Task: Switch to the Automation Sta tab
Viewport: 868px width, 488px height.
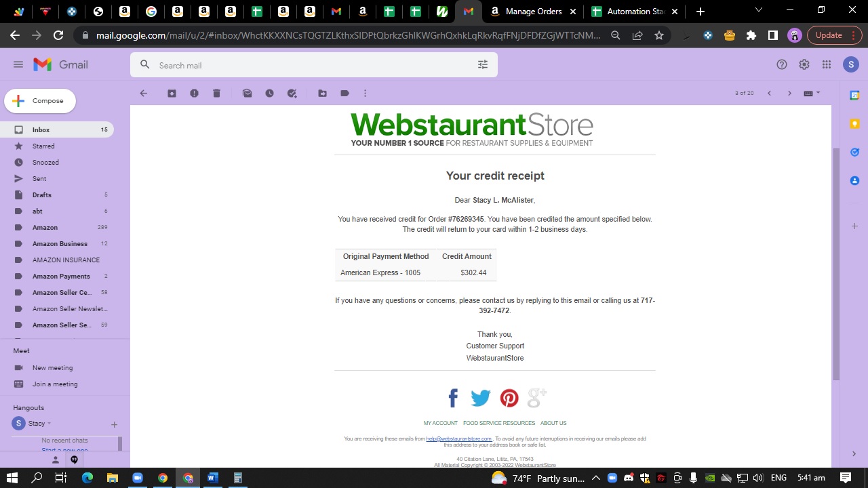Action: tap(636, 12)
